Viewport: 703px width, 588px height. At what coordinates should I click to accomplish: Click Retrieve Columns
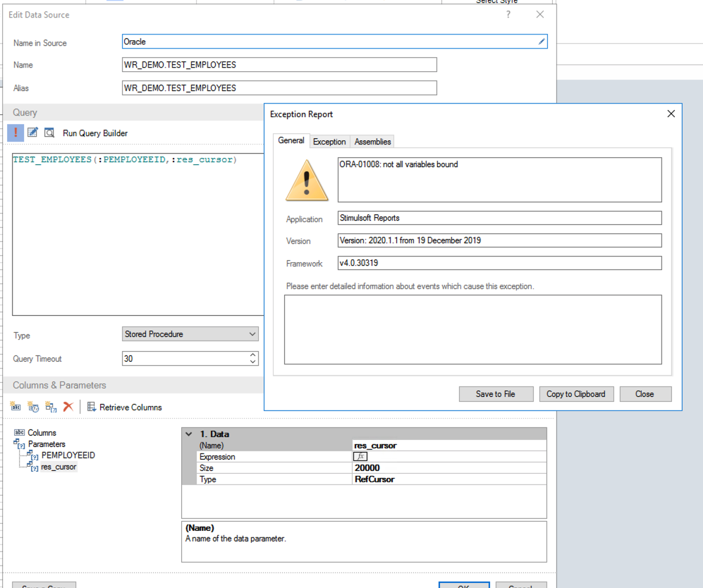click(x=125, y=407)
